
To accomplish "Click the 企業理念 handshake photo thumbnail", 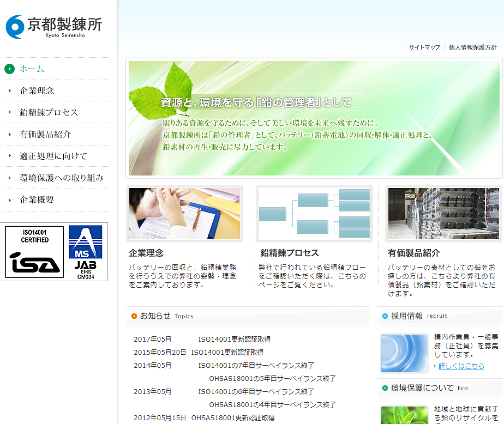I will click(184, 214).
